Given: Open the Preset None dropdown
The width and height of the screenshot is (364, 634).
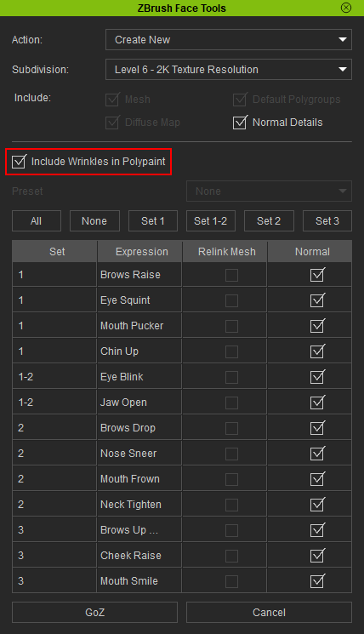Looking at the screenshot, I should 269,191.
